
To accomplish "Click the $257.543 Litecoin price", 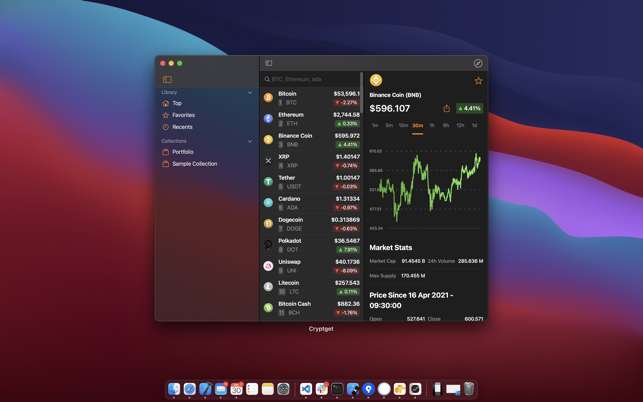I will point(347,283).
